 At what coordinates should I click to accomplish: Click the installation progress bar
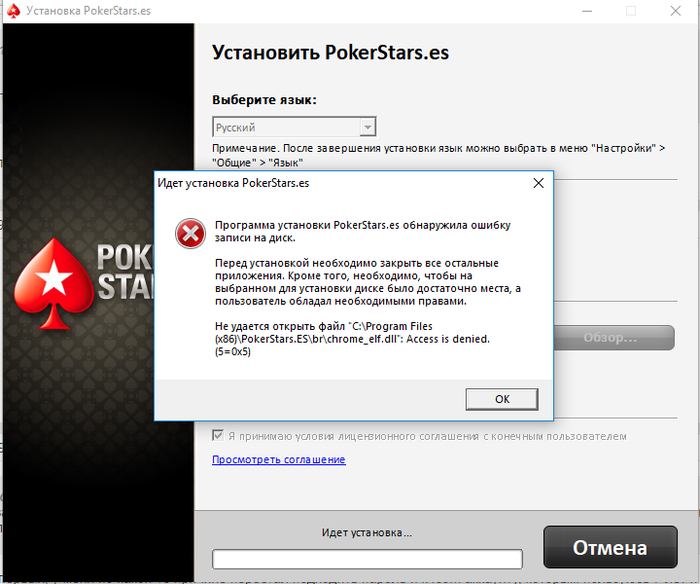[x=367, y=559]
